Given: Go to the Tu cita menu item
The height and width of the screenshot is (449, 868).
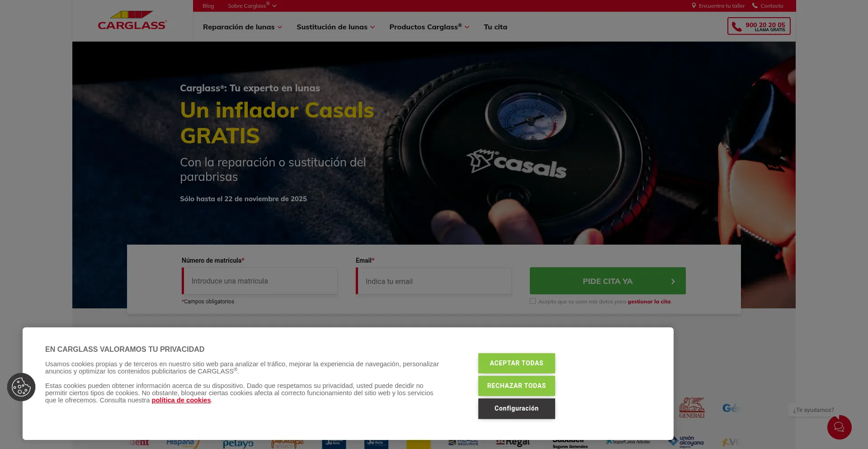Looking at the screenshot, I should pos(495,27).
